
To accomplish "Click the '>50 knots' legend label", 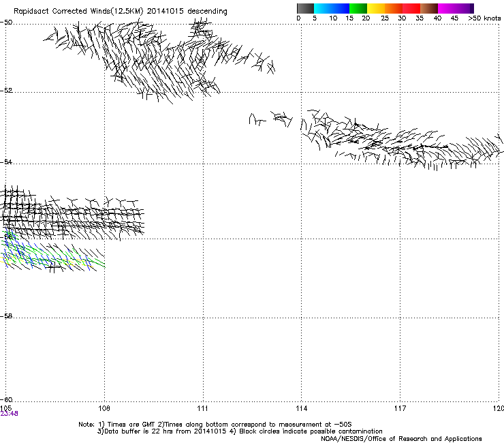I will 484,18.
